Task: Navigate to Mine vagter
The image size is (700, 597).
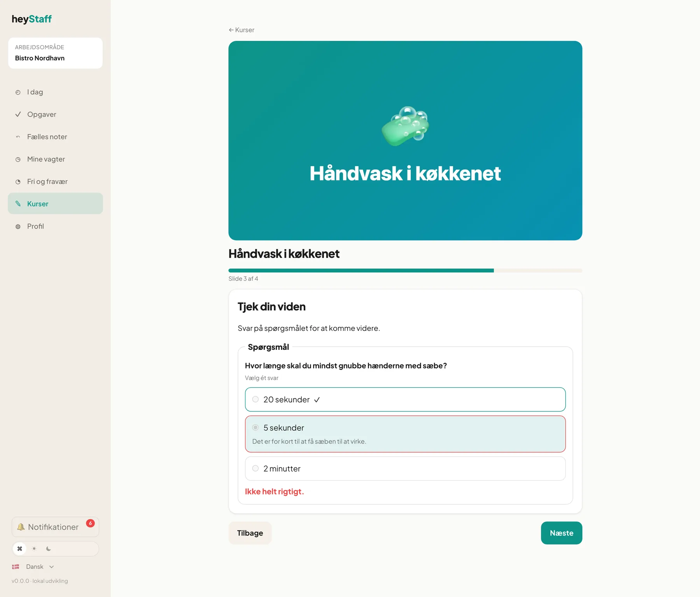Action: click(x=55, y=159)
